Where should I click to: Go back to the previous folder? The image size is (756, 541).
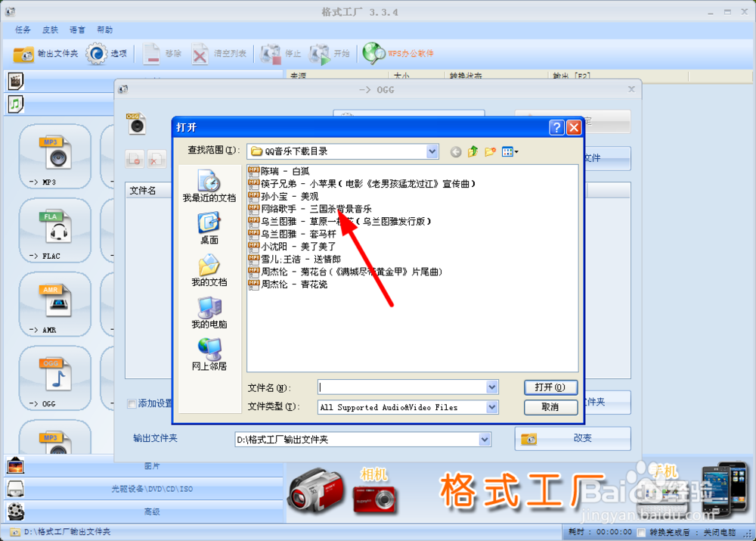click(456, 152)
